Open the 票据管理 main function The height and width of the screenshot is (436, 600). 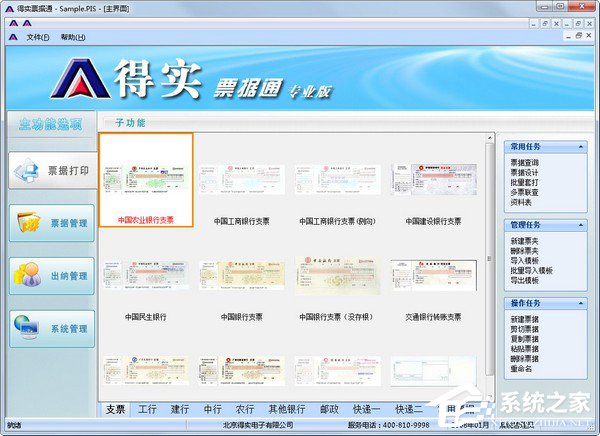(52, 223)
